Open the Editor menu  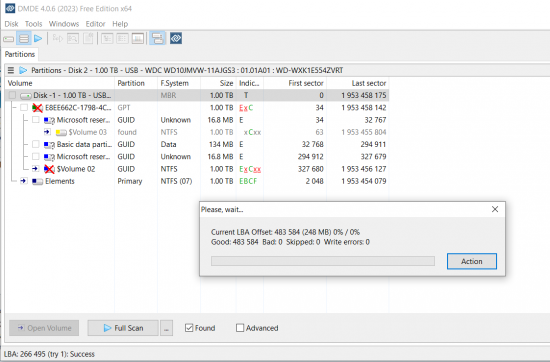(95, 24)
